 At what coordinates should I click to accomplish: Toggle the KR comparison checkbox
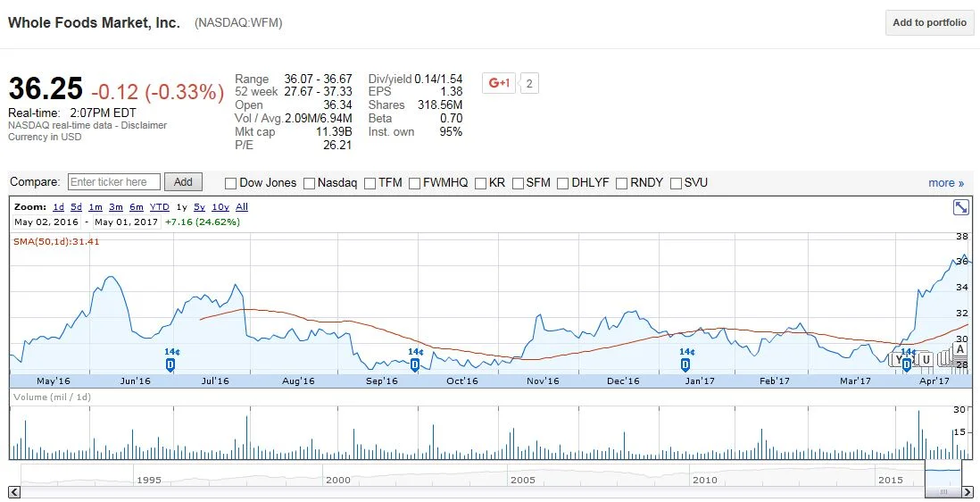coord(480,183)
